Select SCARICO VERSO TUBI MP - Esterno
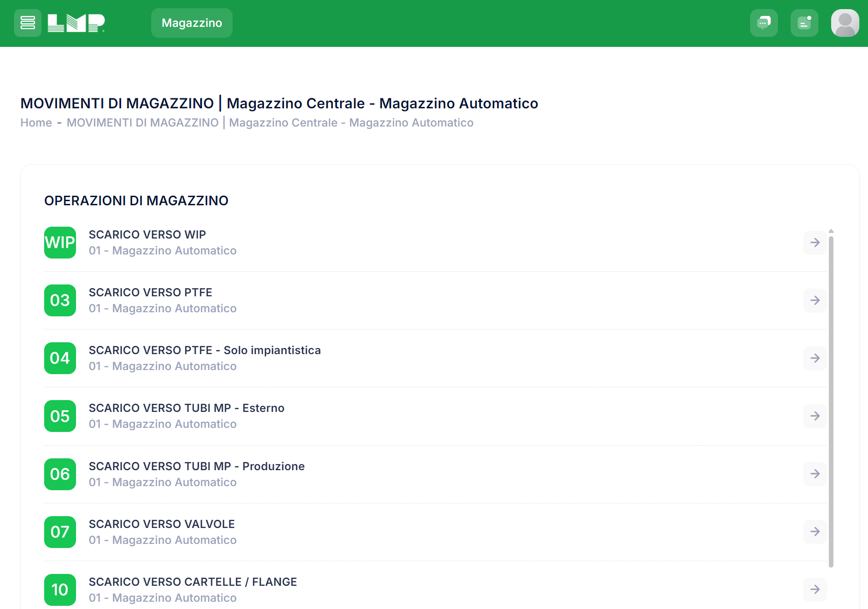The width and height of the screenshot is (868, 609). [x=187, y=408]
